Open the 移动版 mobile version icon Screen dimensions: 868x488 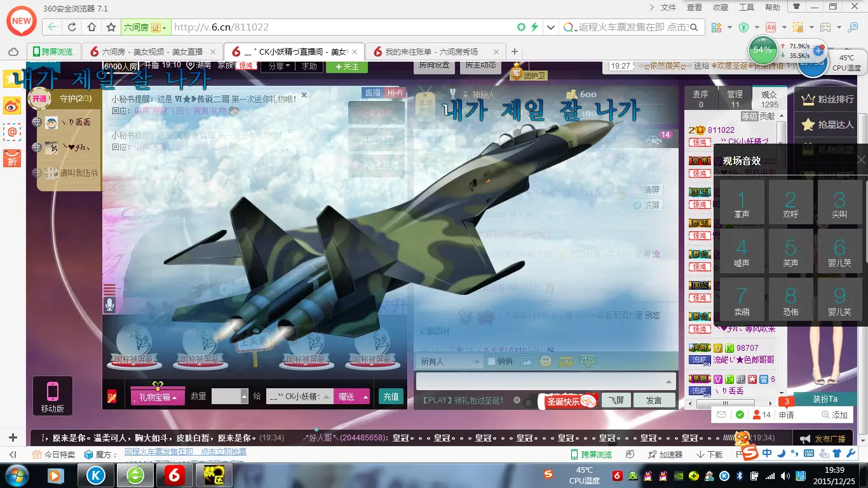pyautogui.click(x=53, y=396)
